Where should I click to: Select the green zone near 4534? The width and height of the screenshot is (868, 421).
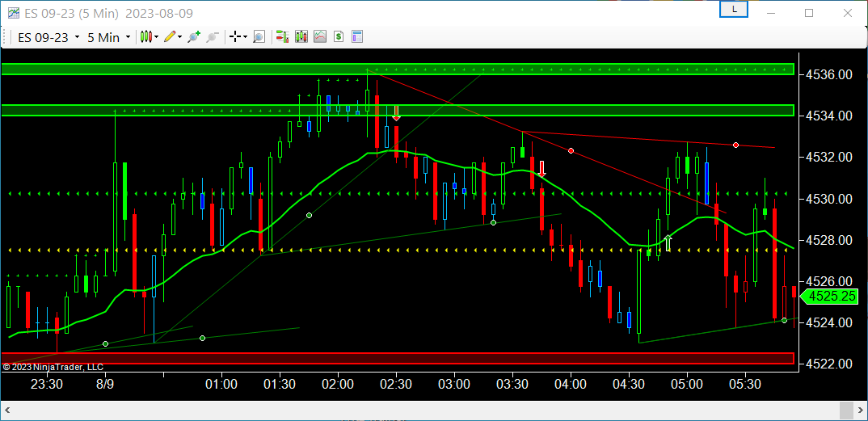tap(398, 110)
